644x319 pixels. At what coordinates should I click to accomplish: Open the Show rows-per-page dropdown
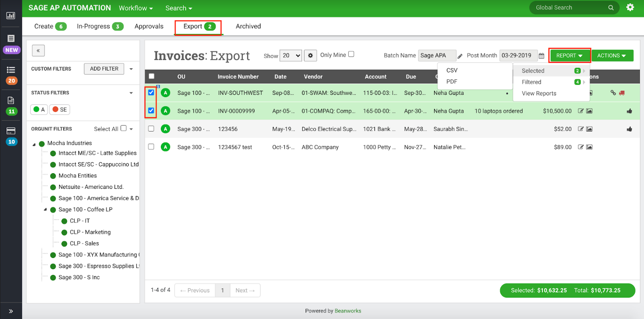pos(291,55)
